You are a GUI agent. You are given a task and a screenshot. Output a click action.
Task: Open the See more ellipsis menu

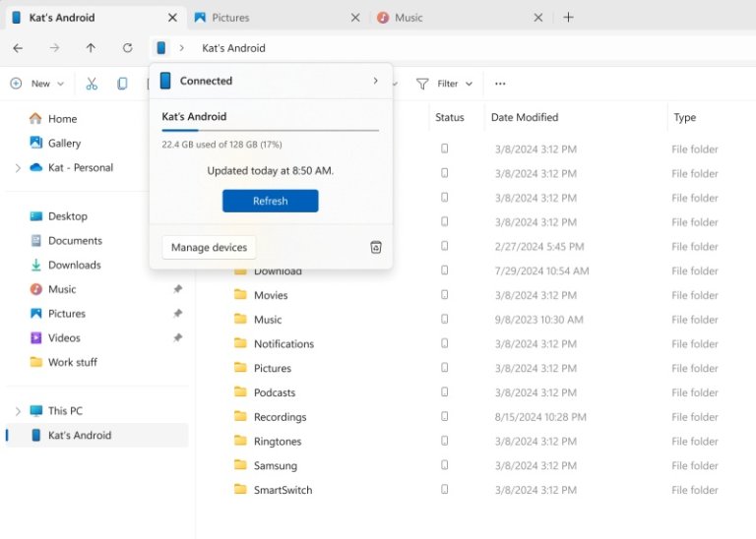(500, 84)
